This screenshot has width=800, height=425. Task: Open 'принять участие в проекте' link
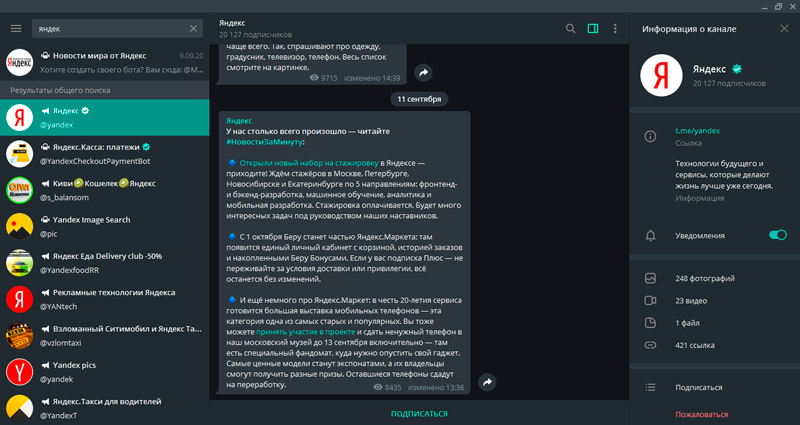[x=306, y=332]
